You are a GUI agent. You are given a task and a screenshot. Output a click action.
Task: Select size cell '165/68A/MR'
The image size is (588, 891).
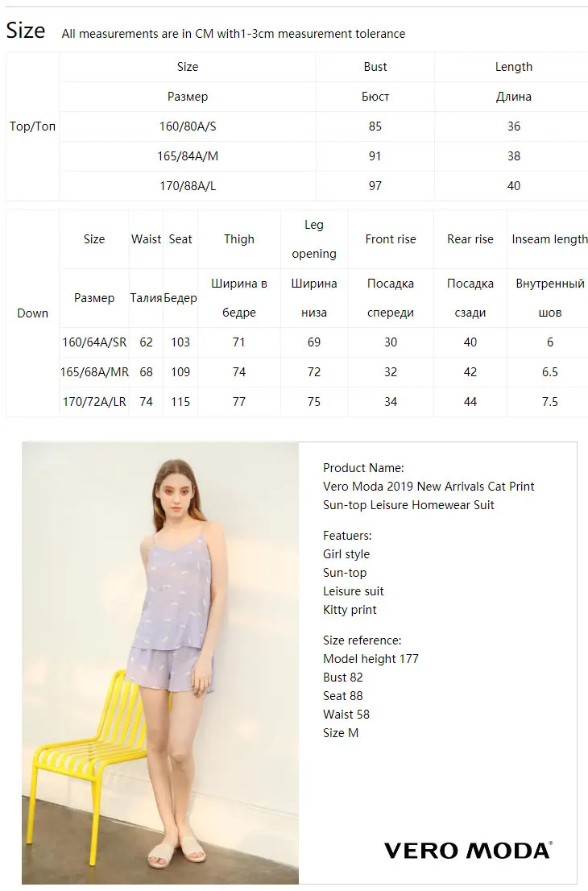click(x=94, y=371)
